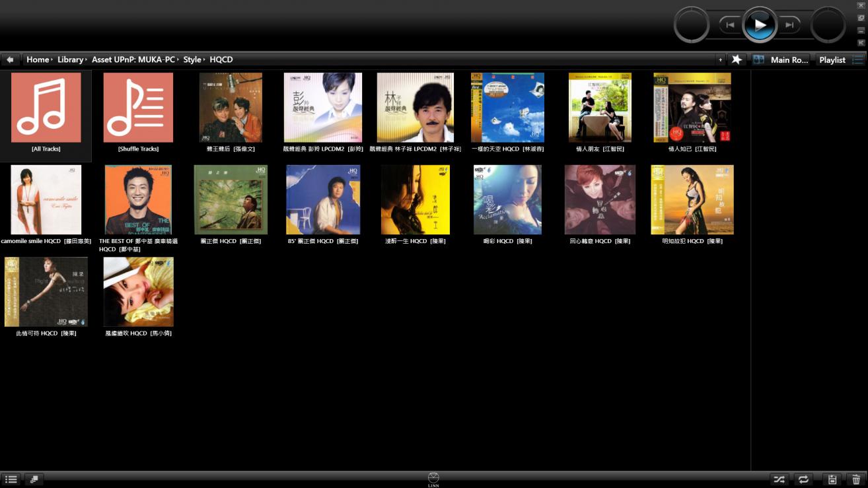Skip to the previous track
Image resolution: width=868 pixels, height=488 pixels.
click(x=730, y=25)
